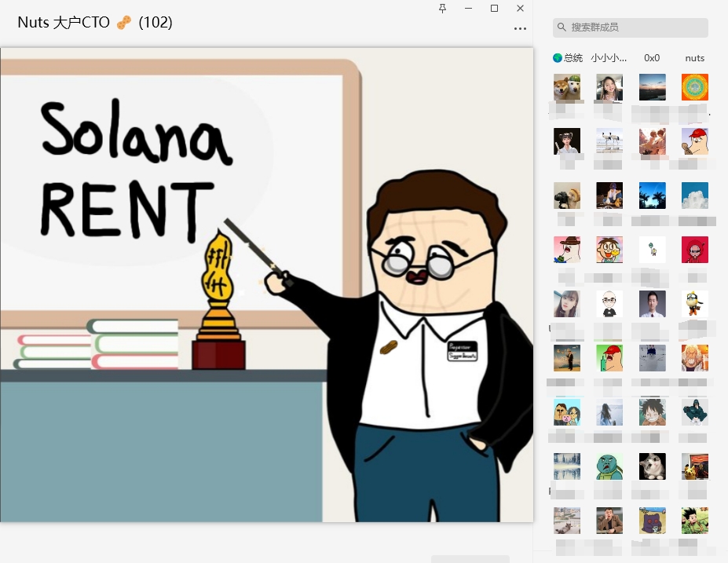This screenshot has width=728, height=563.
Task: Open the orange mandala avatar of nuts
Action: click(x=695, y=87)
